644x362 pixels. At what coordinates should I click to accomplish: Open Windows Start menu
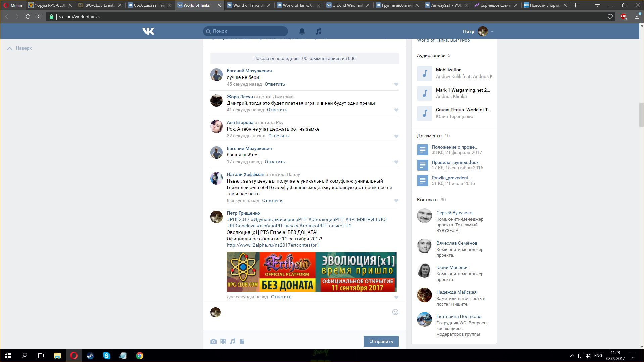(x=8, y=356)
